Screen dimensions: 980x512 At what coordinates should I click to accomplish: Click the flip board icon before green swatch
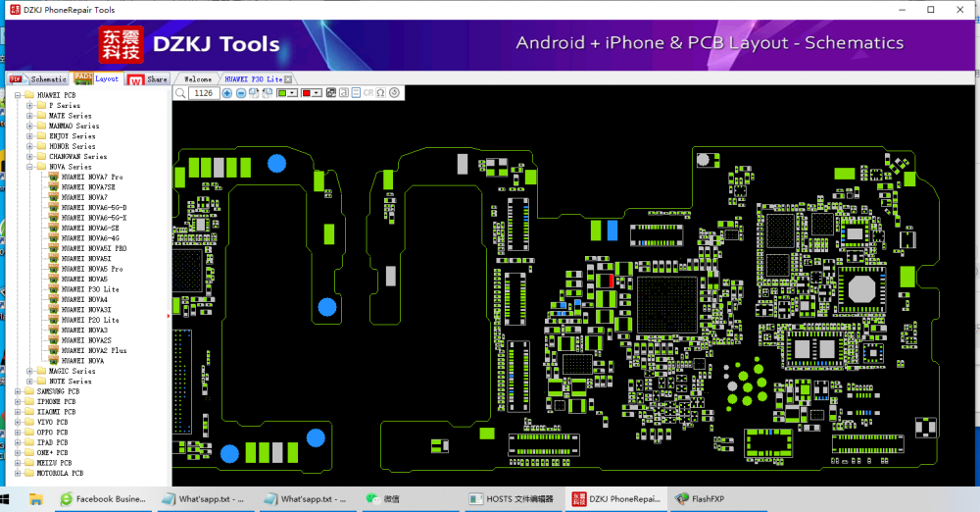[x=268, y=93]
